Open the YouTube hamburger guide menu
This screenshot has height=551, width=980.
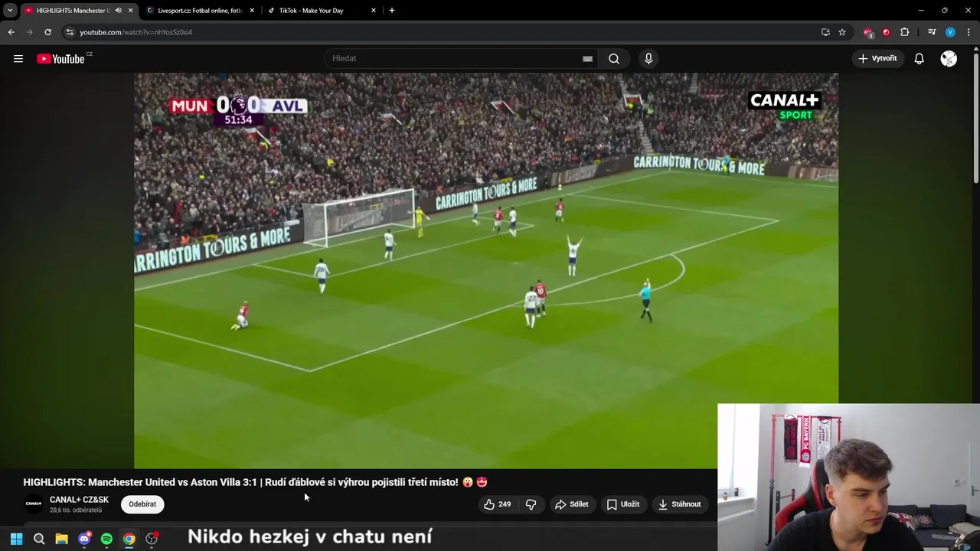(18, 58)
